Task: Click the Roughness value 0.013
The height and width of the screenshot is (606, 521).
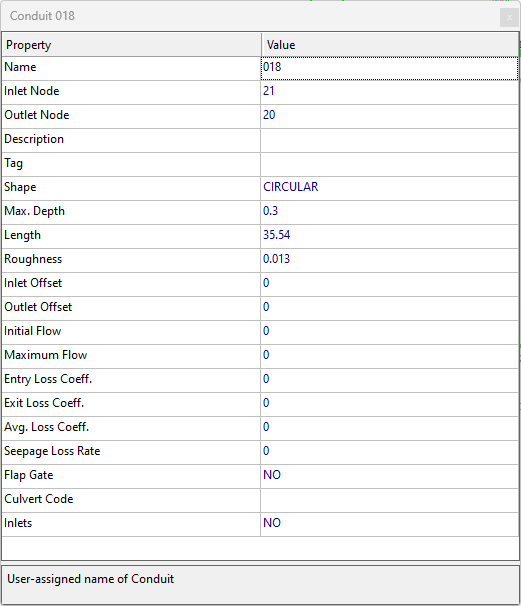Action: pos(390,260)
